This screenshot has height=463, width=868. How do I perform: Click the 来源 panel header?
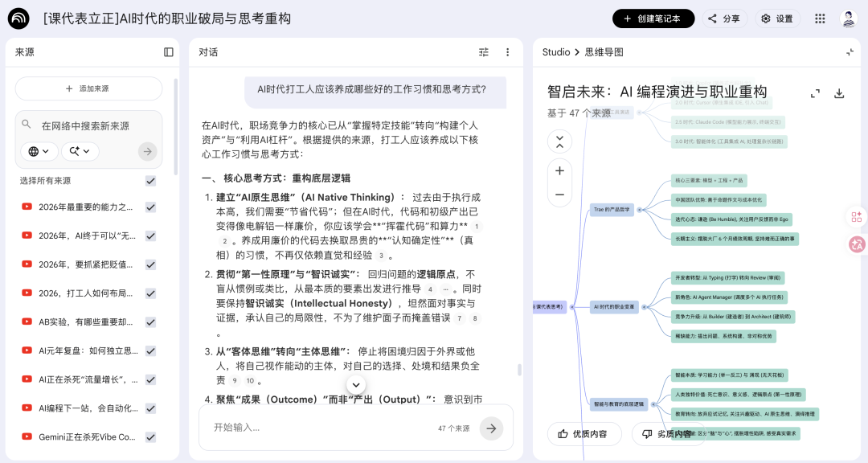pyautogui.click(x=24, y=52)
